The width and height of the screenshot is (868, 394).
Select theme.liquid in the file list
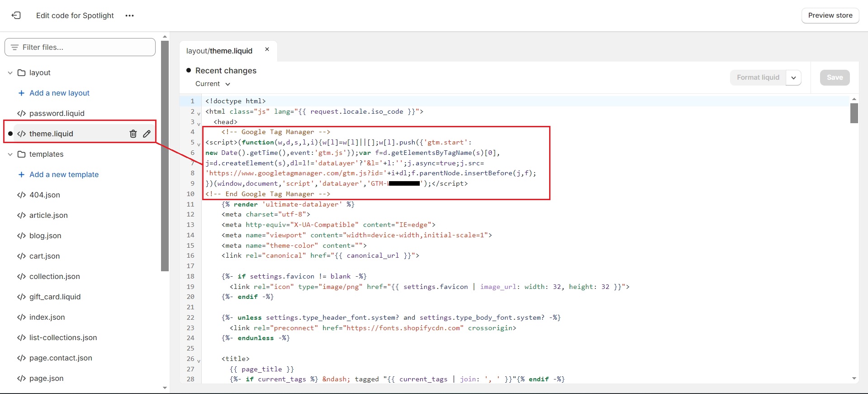pos(51,134)
